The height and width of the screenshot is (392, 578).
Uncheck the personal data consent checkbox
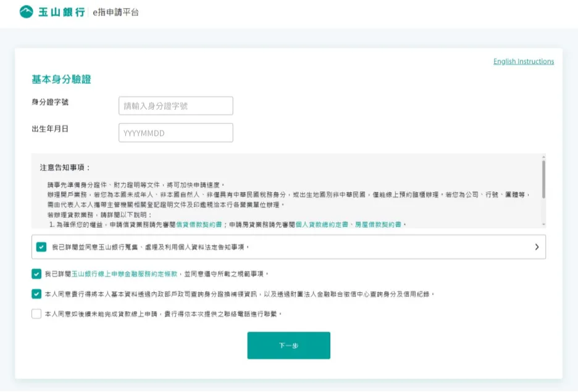coord(41,246)
